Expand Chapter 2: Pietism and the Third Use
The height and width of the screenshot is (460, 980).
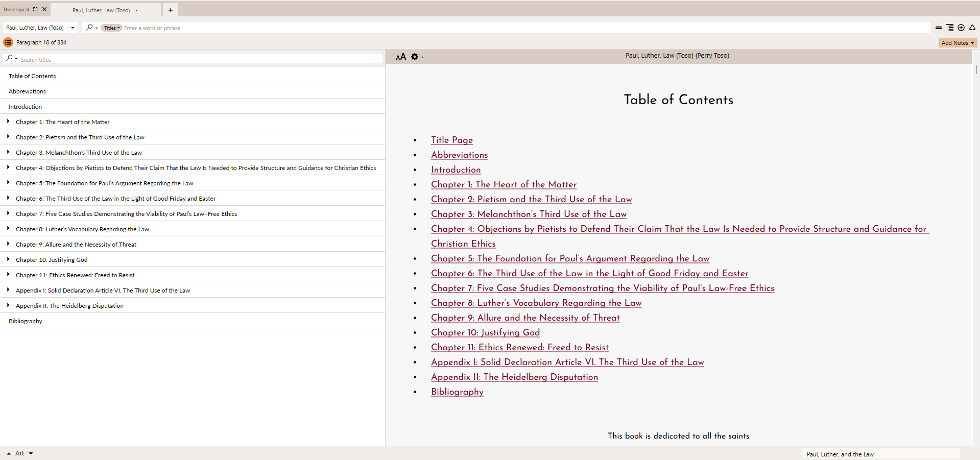[x=8, y=137]
